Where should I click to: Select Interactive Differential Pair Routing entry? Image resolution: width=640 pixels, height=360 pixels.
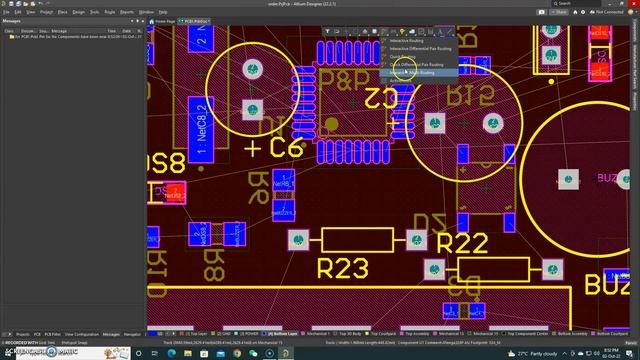pos(419,49)
